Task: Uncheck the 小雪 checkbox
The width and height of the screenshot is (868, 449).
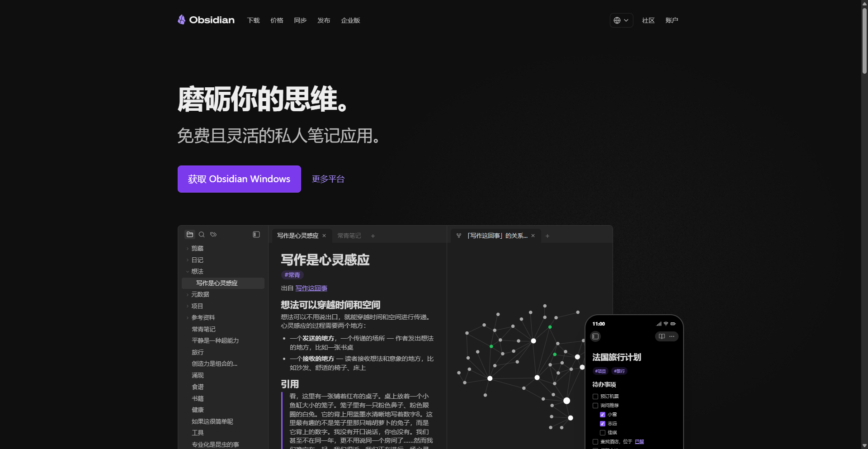Action: pyautogui.click(x=603, y=415)
